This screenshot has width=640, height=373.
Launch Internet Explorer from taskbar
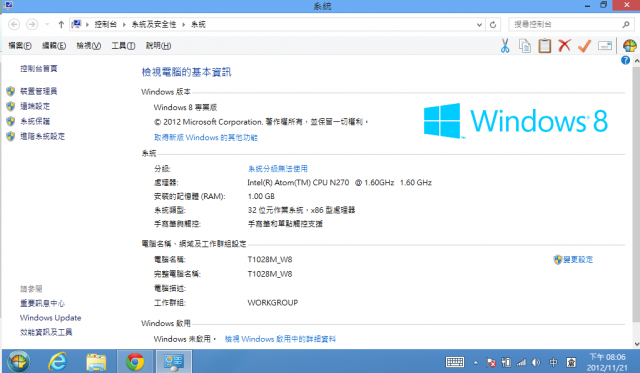pyautogui.click(x=58, y=362)
